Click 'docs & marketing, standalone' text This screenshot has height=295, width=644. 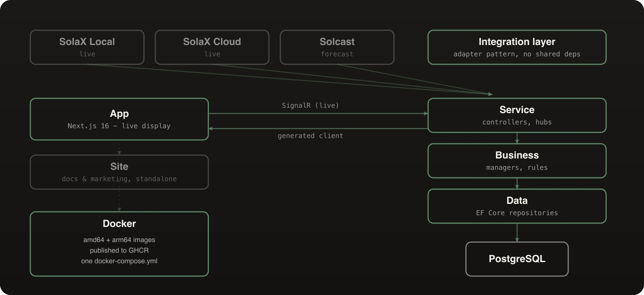tap(119, 179)
